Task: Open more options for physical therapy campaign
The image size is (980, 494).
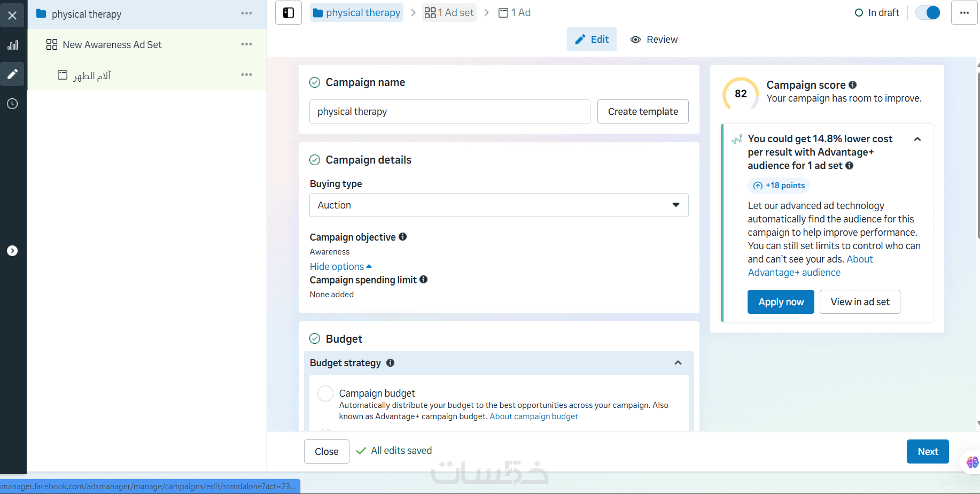Action: [x=246, y=13]
